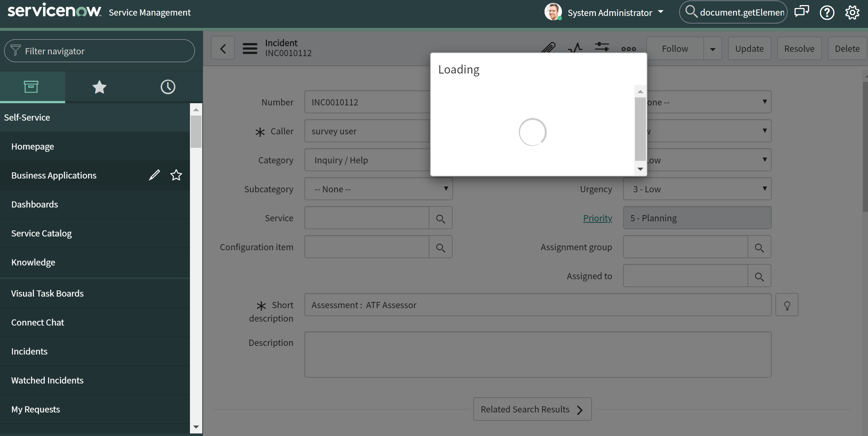Switch to the favorites star tab
Screen dimensions: 868x436
coord(99,87)
